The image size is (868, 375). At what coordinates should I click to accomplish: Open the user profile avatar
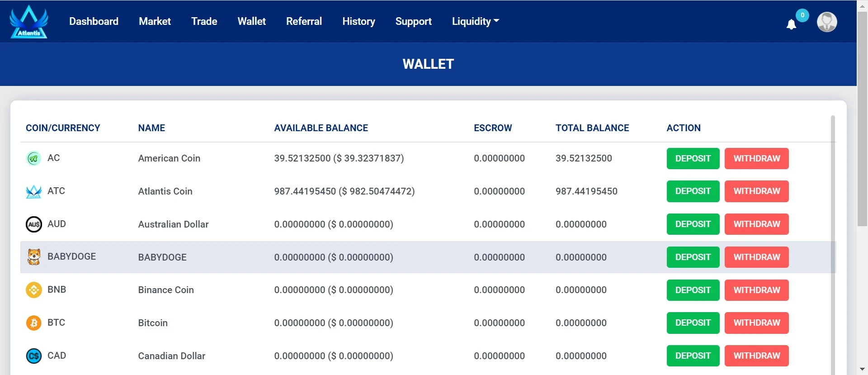(x=827, y=22)
